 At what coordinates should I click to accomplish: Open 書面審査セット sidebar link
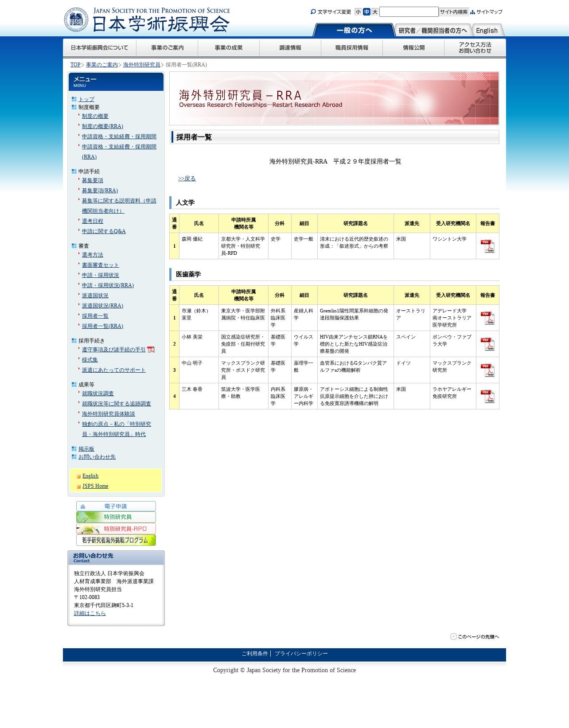click(101, 265)
